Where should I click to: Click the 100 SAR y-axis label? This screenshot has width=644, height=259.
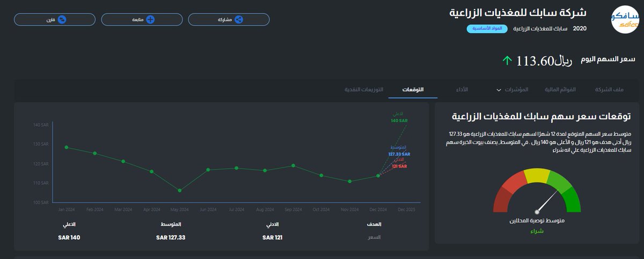41,203
